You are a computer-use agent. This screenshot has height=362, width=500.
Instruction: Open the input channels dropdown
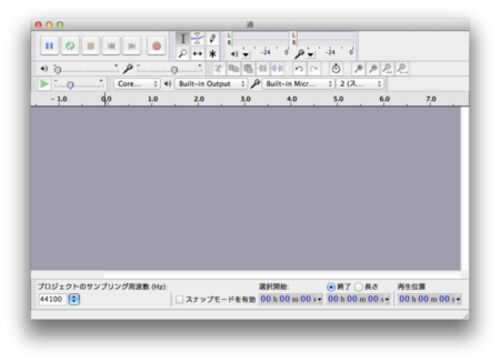pos(360,84)
